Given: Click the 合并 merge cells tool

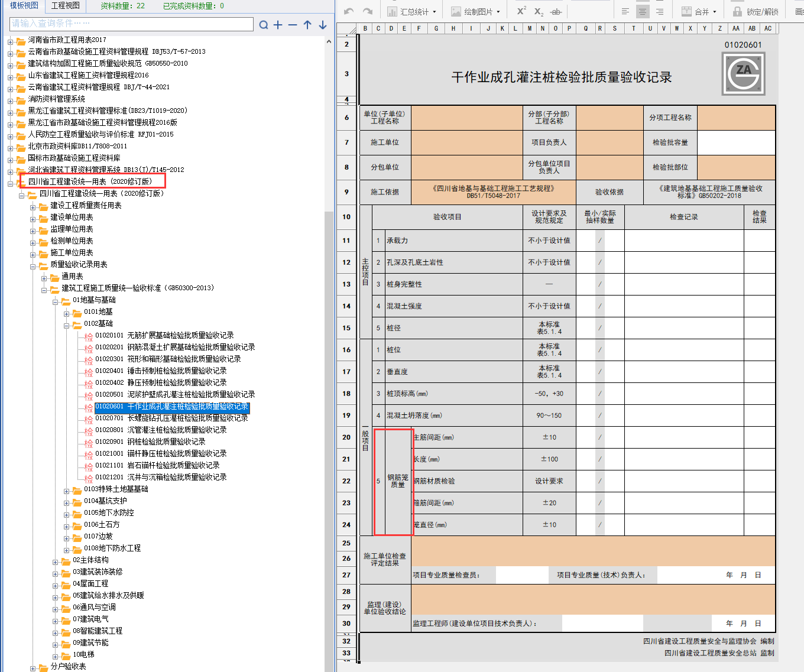Looking at the screenshot, I should 695,12.
